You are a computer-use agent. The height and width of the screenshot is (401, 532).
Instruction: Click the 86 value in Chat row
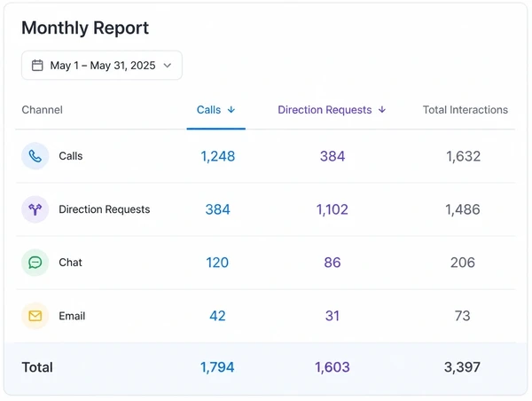pos(332,263)
